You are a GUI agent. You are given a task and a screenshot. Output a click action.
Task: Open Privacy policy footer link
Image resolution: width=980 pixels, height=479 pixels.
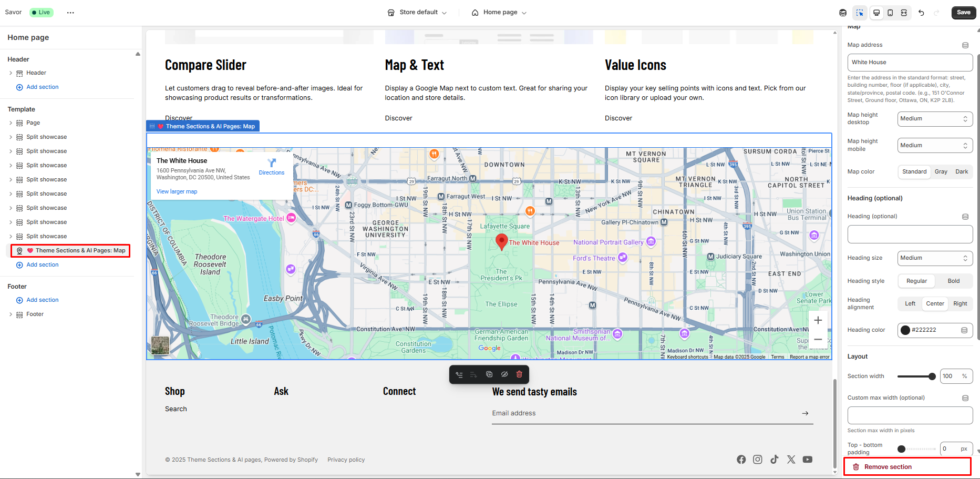tap(346, 460)
